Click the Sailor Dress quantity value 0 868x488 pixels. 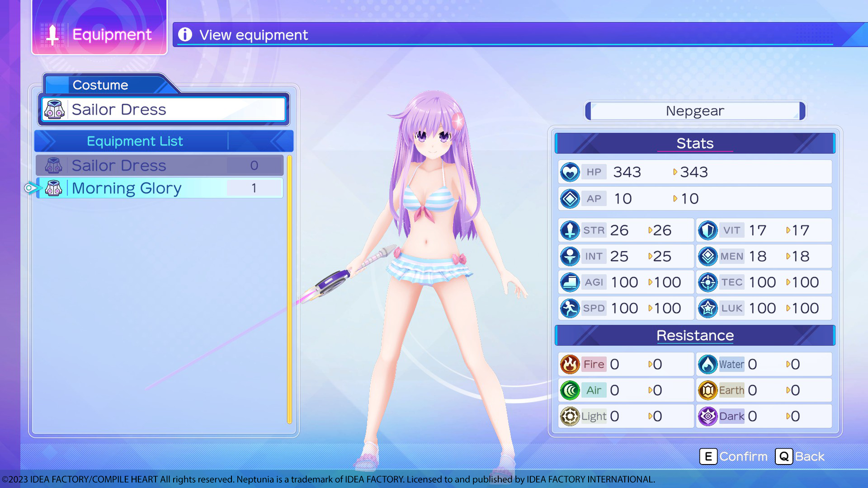tap(254, 165)
